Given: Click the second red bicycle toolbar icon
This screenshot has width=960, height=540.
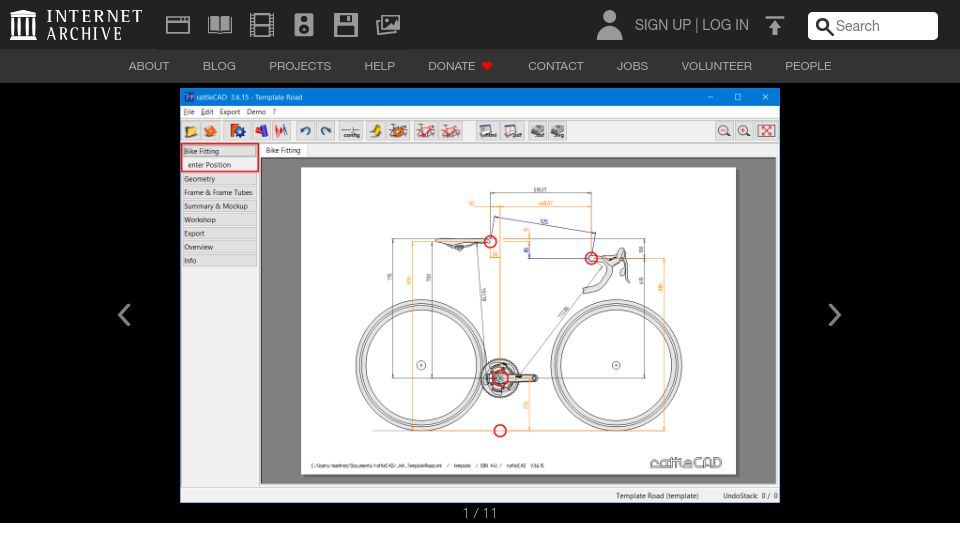Looking at the screenshot, I should (x=451, y=131).
